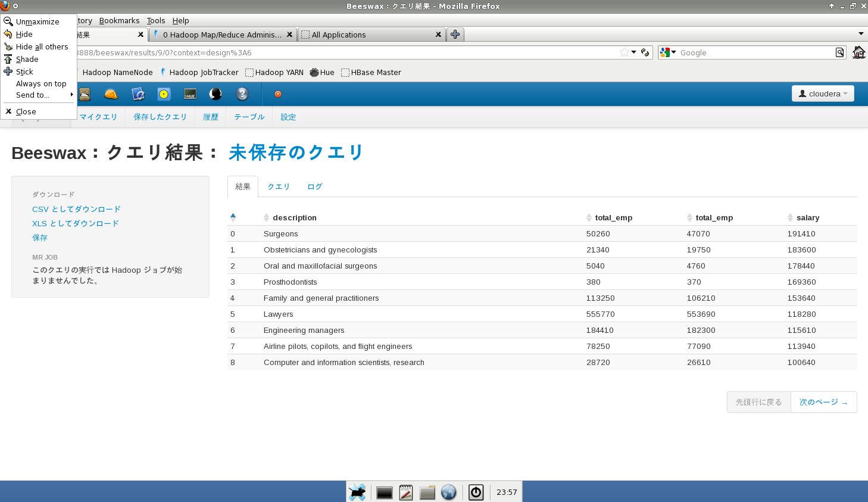The width and height of the screenshot is (868, 502).
Task: Open the Google search engine dropdown
Action: coord(668,52)
